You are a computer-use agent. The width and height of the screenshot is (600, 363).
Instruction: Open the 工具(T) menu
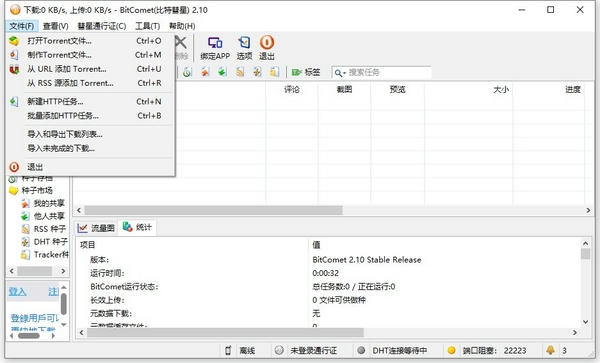147,26
